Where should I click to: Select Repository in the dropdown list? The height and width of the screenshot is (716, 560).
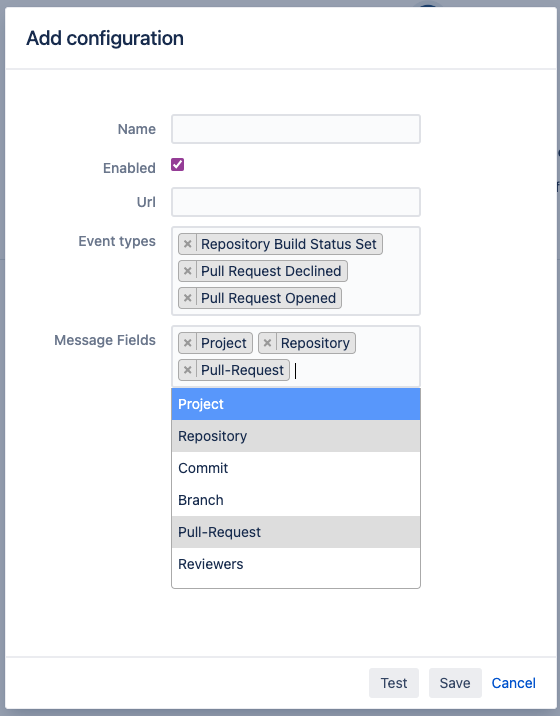pos(296,436)
